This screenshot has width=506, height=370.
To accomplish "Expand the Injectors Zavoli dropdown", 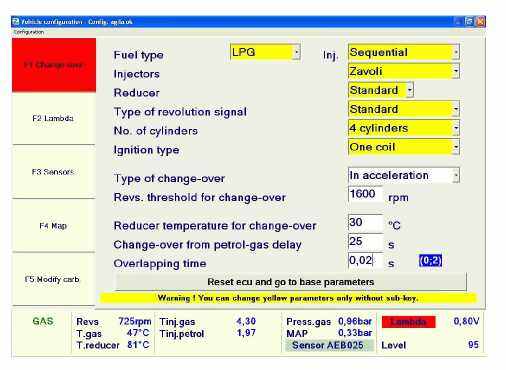I will click(x=455, y=71).
